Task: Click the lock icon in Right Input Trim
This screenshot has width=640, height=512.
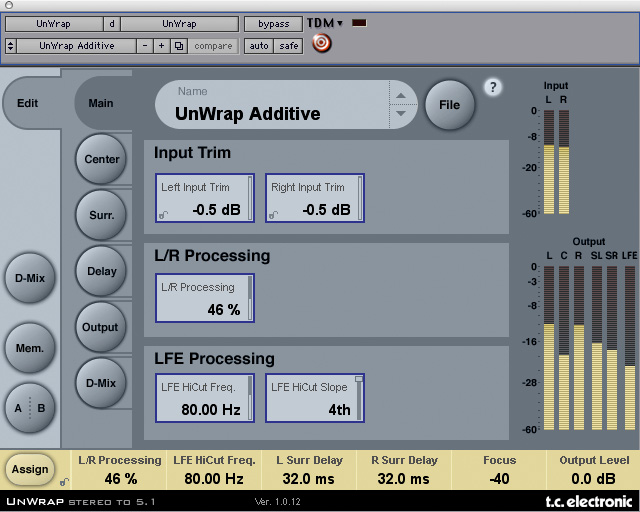Action: coord(272,214)
